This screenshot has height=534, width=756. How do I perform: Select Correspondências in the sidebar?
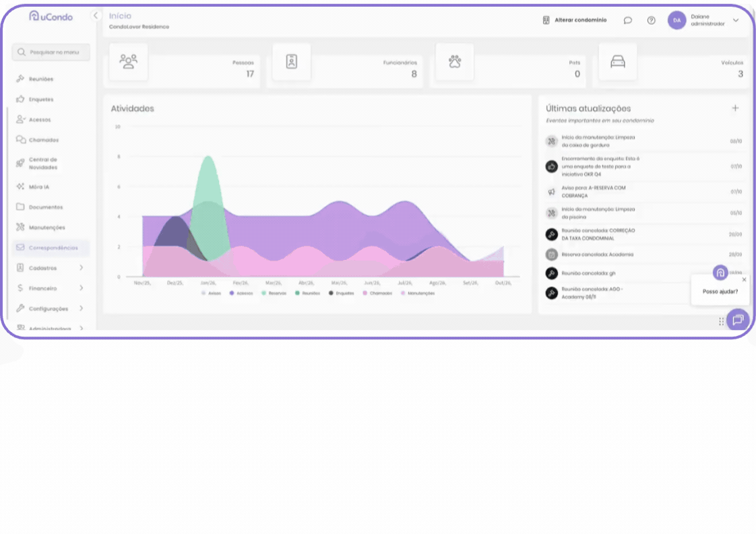point(51,248)
